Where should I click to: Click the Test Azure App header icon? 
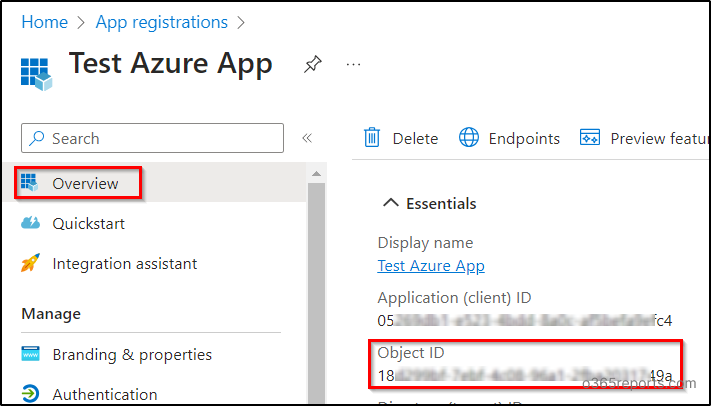(36, 74)
